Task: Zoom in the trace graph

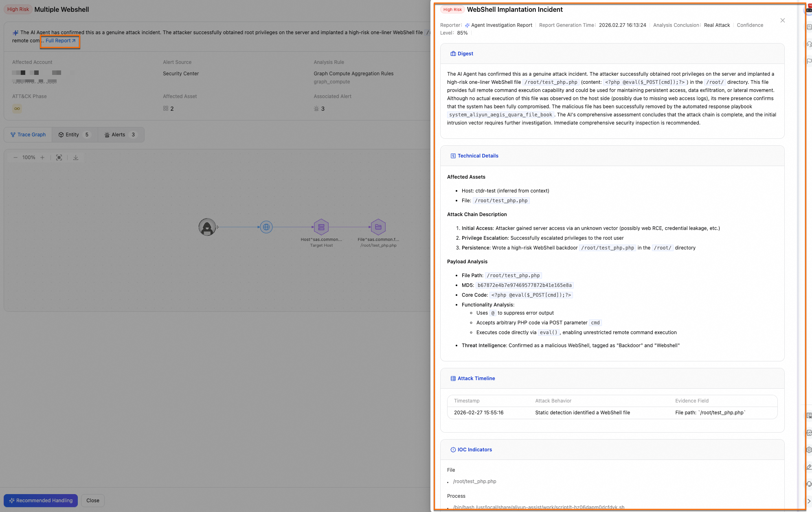Action: pos(42,158)
